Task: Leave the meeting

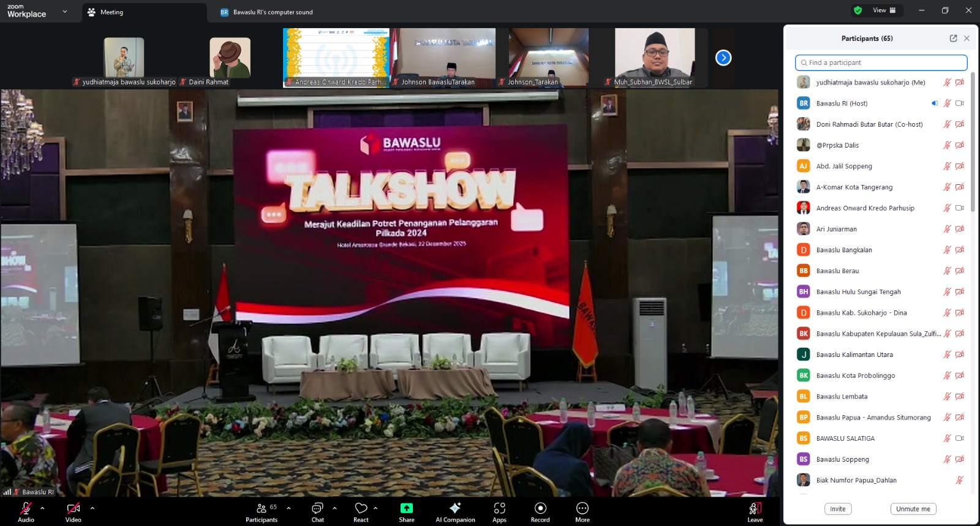Action: pos(755,512)
